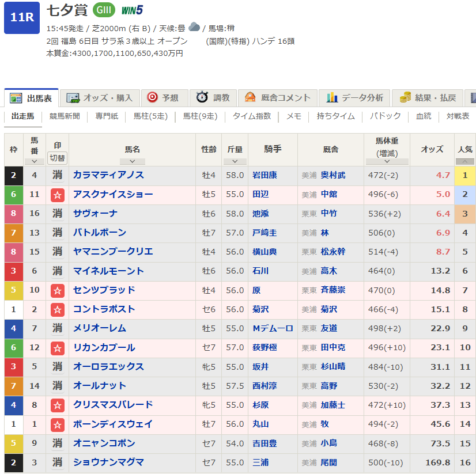This screenshot has height=474, width=476.
Task: Click the odds value 169.8
Action: [437, 462]
